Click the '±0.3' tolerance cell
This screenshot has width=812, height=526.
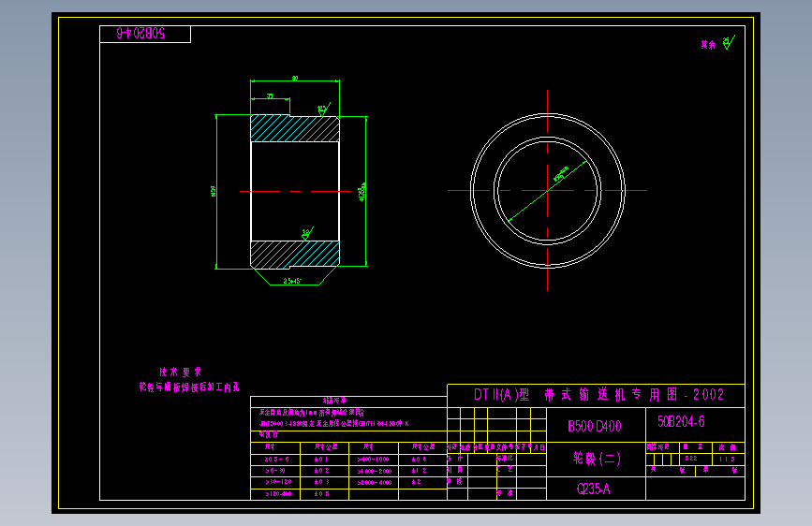[321, 481]
